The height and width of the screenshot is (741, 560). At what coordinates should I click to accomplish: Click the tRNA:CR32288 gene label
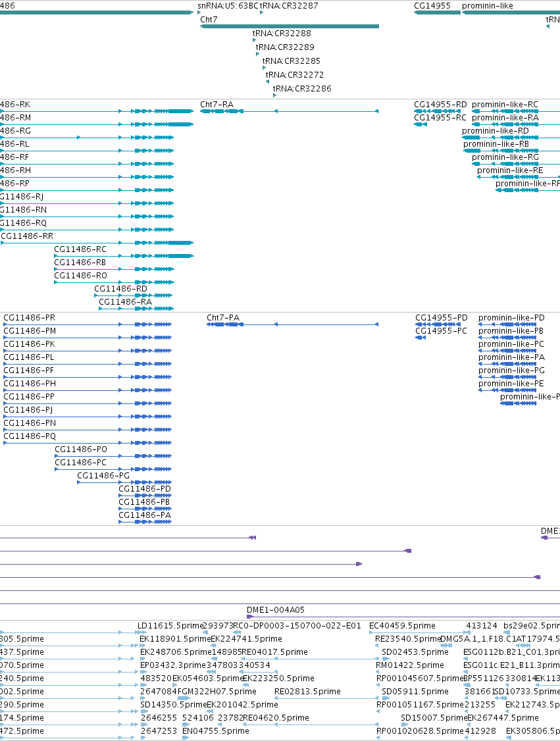(282, 34)
